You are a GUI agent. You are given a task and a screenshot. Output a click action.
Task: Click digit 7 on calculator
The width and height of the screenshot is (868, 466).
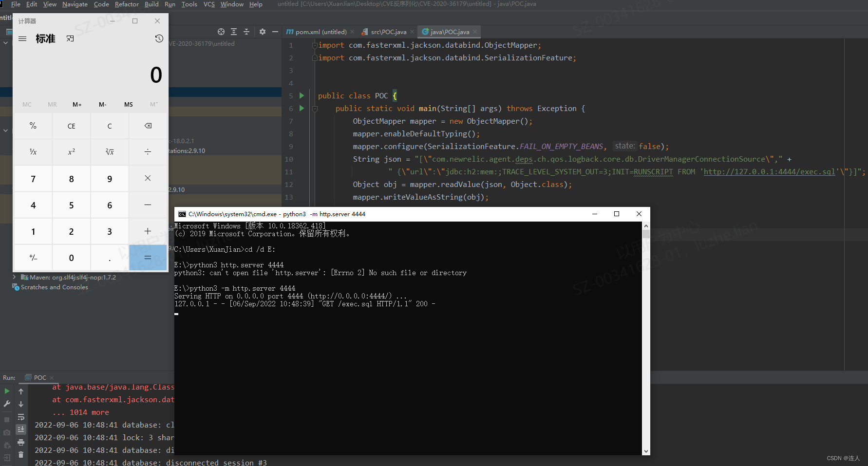click(33, 179)
